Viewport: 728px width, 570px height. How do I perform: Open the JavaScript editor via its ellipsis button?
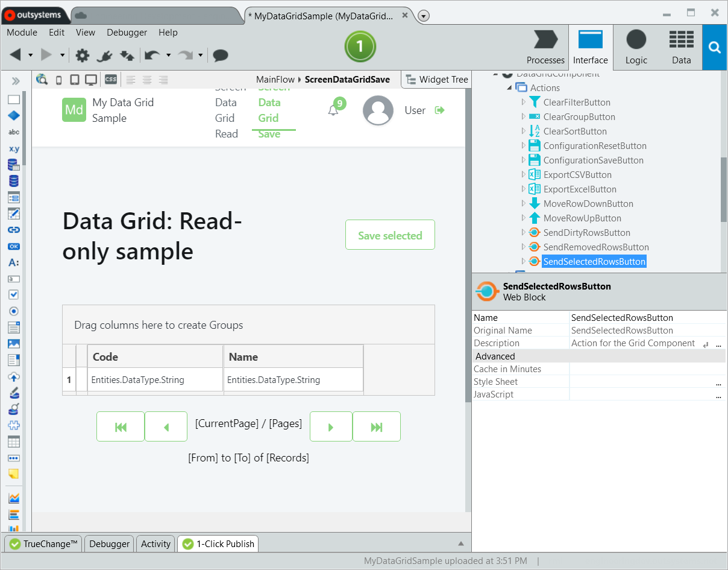718,394
